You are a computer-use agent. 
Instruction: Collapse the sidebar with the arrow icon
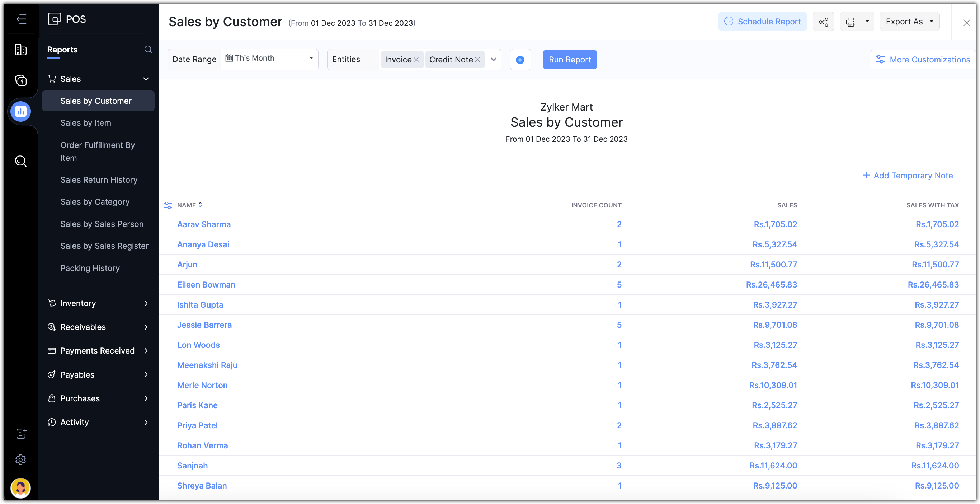(21, 19)
